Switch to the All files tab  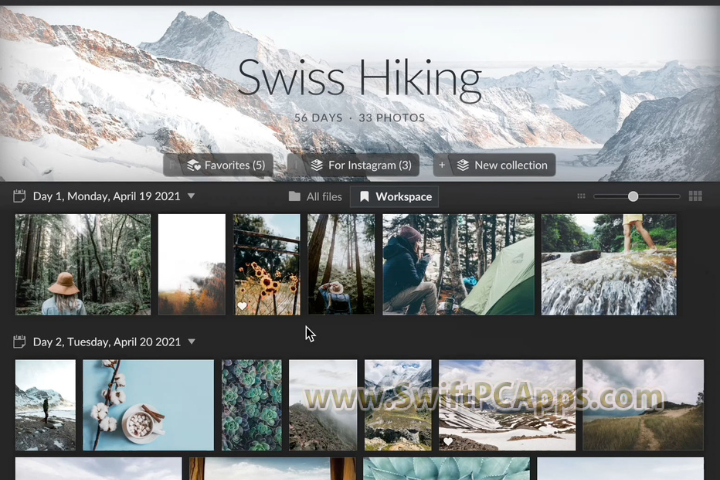[316, 197]
